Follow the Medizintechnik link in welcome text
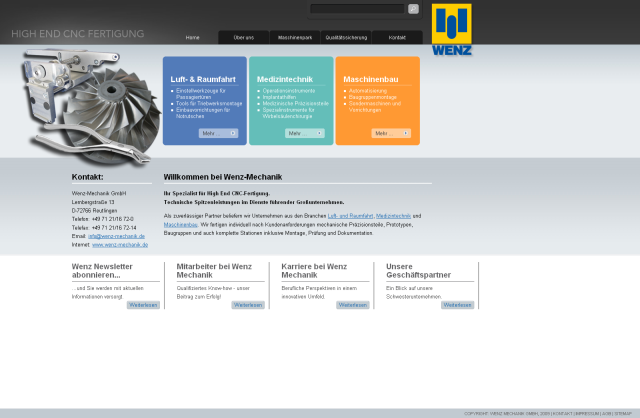The width and height of the screenshot is (640, 418). [393, 216]
